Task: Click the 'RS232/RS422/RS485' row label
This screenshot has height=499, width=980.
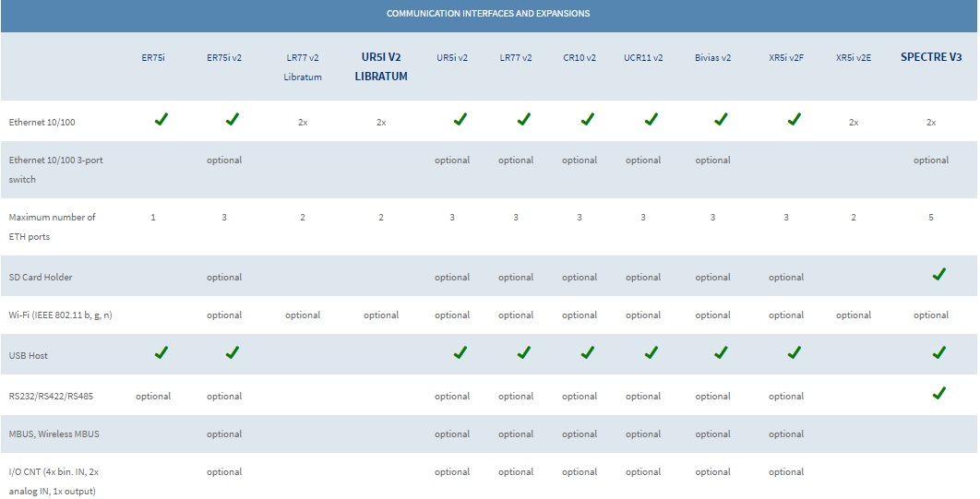Action: pyautogui.click(x=51, y=397)
